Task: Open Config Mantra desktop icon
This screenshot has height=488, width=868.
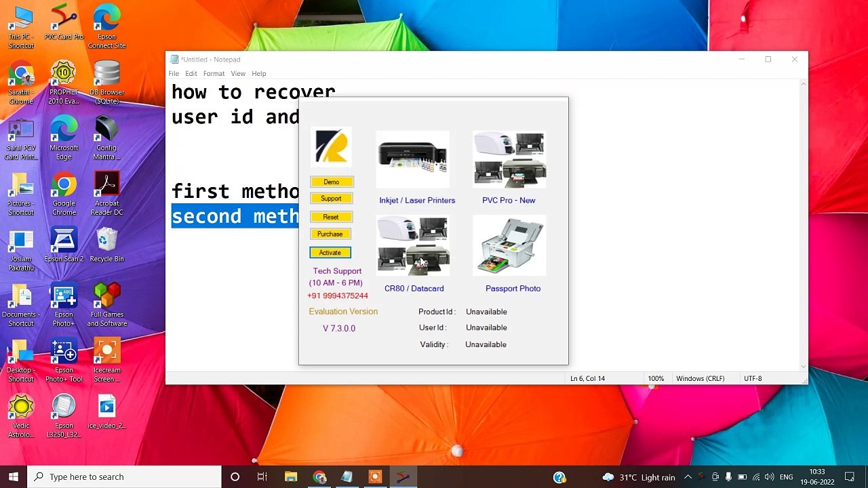Action: (106, 138)
